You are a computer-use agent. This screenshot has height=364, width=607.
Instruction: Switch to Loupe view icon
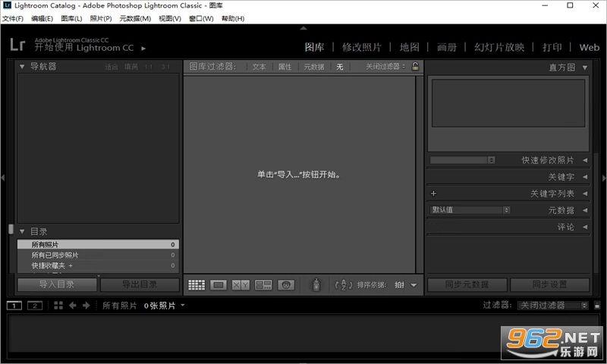(219, 285)
